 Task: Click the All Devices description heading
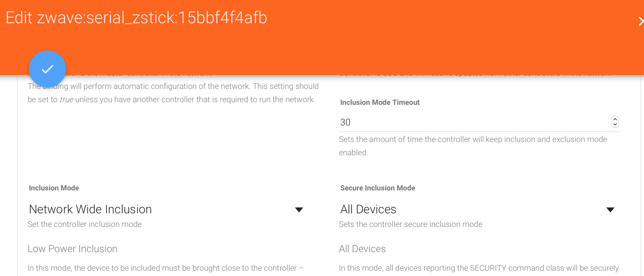(362, 249)
